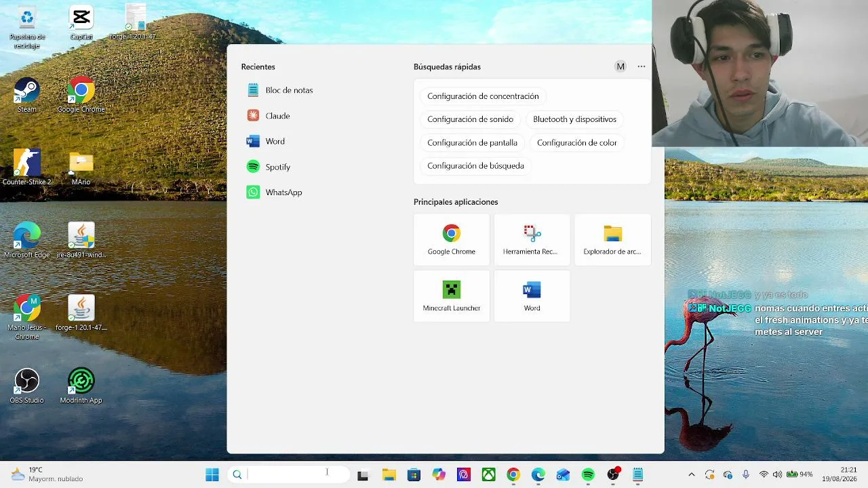The image size is (868, 488).
Task: Select Configuración de concentración quick search
Action: (483, 96)
